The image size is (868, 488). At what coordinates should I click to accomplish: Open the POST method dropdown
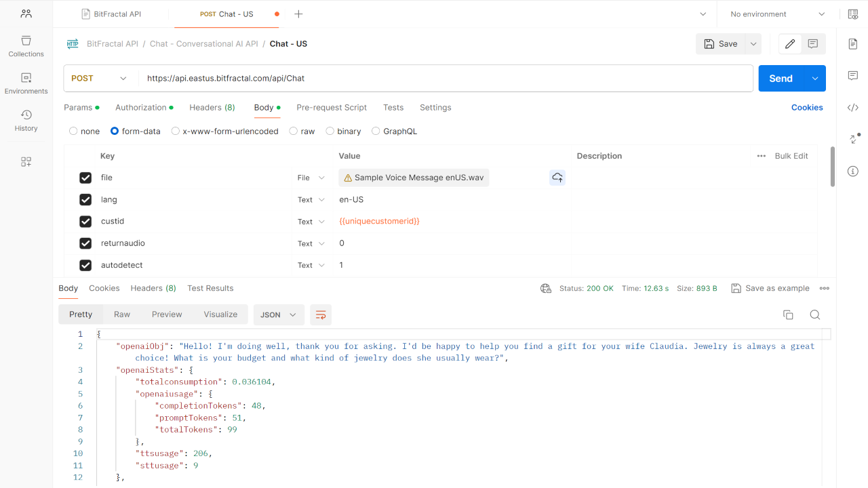(x=99, y=78)
